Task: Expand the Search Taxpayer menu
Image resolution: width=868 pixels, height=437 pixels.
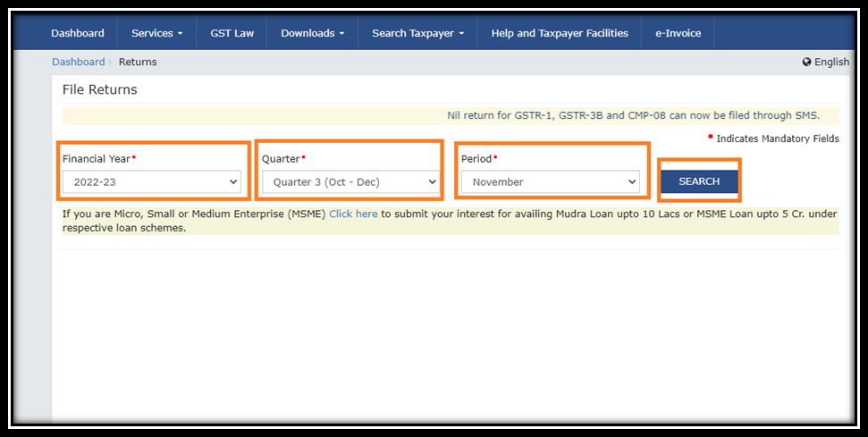Action: pyautogui.click(x=418, y=33)
